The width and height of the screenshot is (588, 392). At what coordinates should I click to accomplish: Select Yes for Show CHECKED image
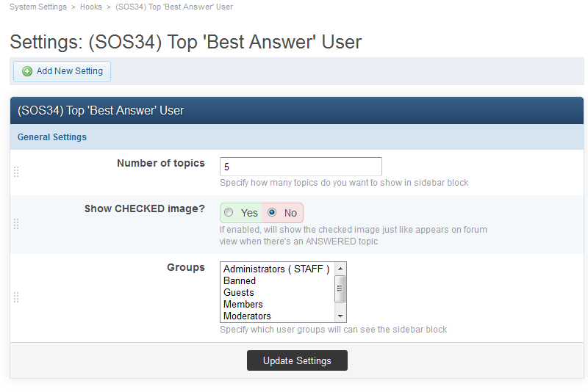coord(229,213)
